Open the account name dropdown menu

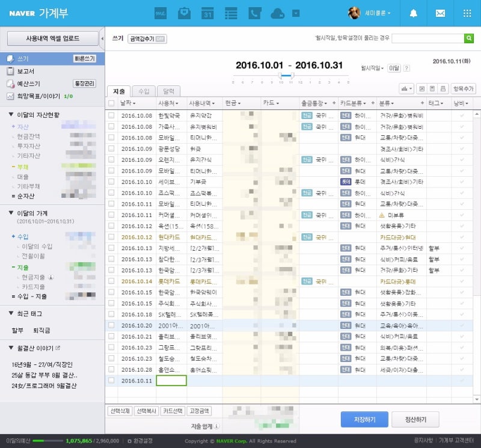(378, 13)
